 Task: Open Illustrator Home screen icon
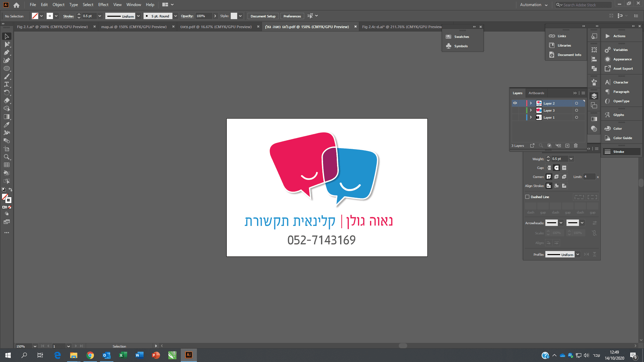[x=16, y=5]
